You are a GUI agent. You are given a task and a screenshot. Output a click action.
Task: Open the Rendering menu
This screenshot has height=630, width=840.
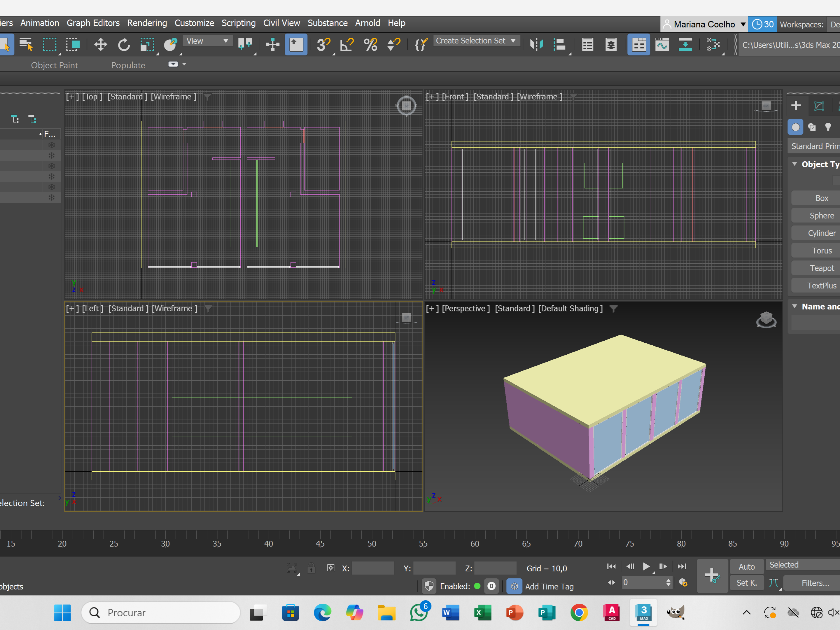(147, 23)
